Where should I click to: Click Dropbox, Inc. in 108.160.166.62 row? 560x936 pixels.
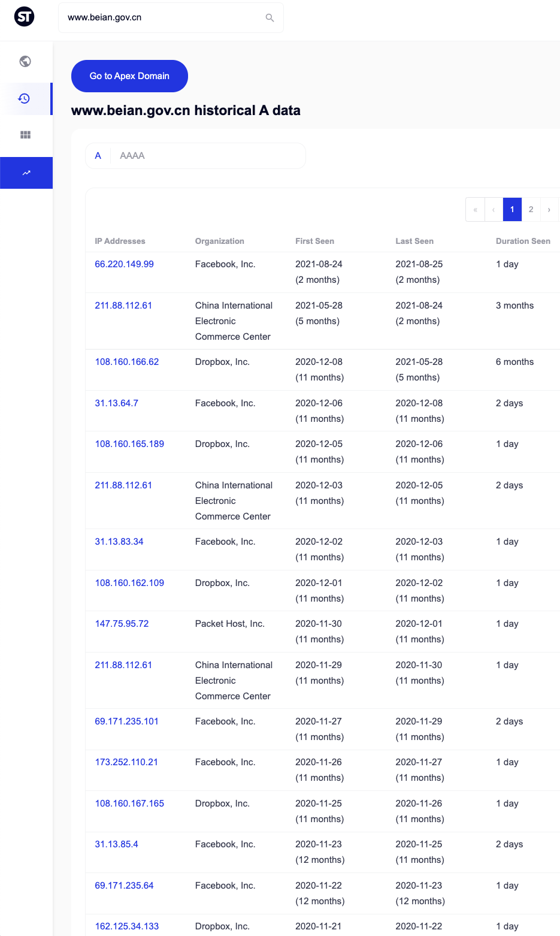(222, 362)
